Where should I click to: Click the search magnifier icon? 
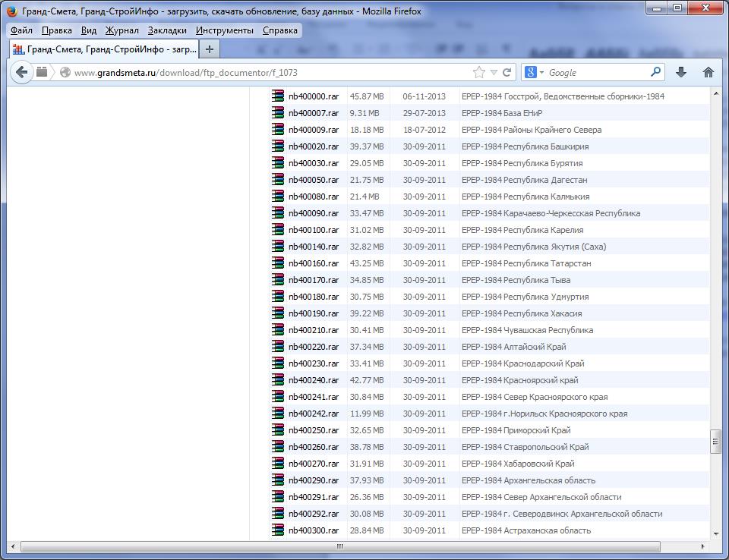click(655, 72)
